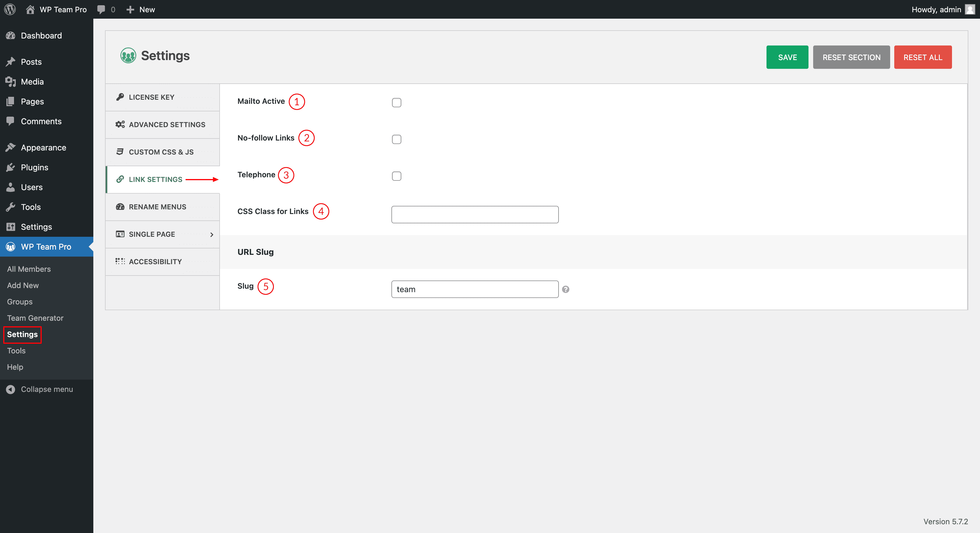980x533 pixels.
Task: Click the CSS Class for Links field
Action: point(475,215)
